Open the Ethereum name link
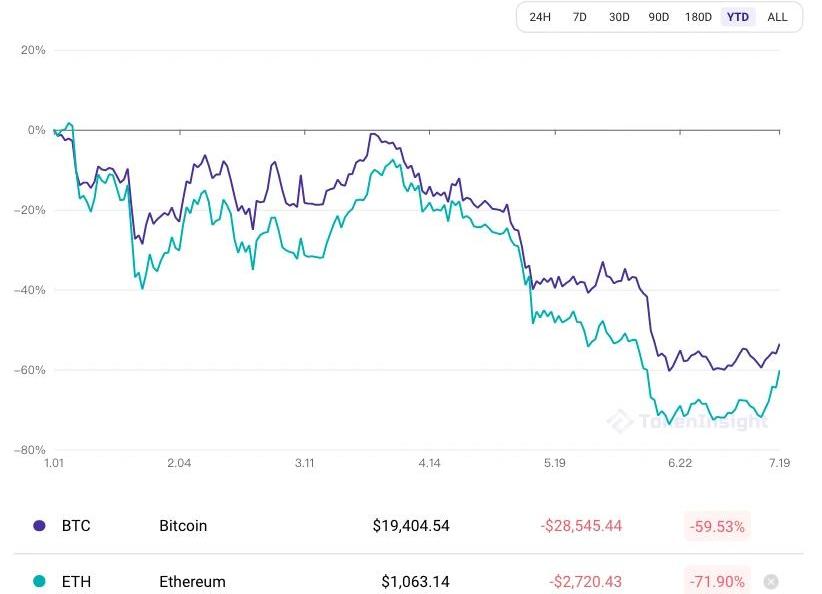This screenshot has width=822, height=594. [x=192, y=581]
